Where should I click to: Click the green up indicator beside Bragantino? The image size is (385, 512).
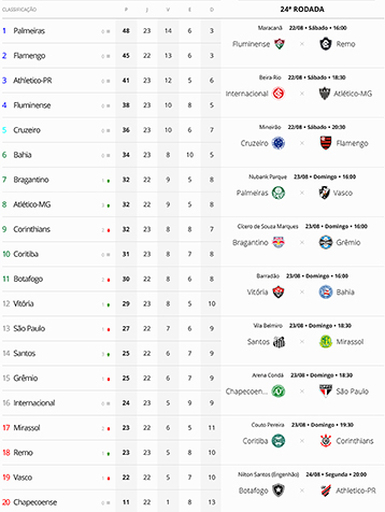coord(108,181)
